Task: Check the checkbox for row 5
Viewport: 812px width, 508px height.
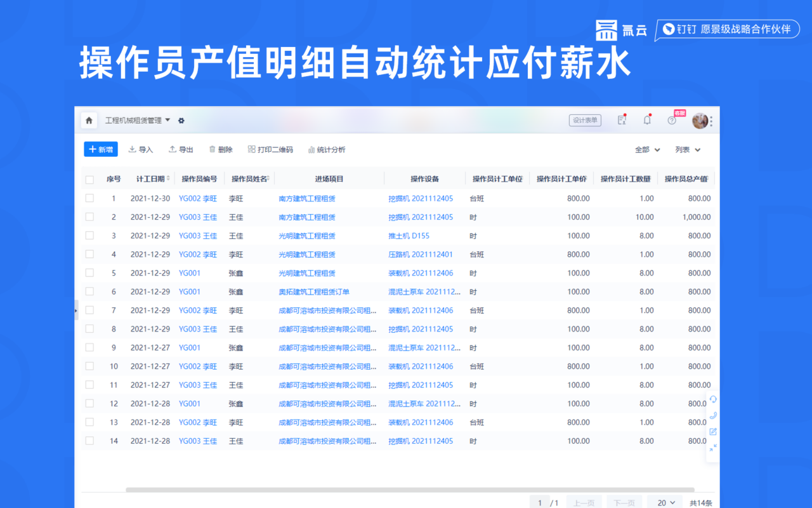Action: click(89, 273)
